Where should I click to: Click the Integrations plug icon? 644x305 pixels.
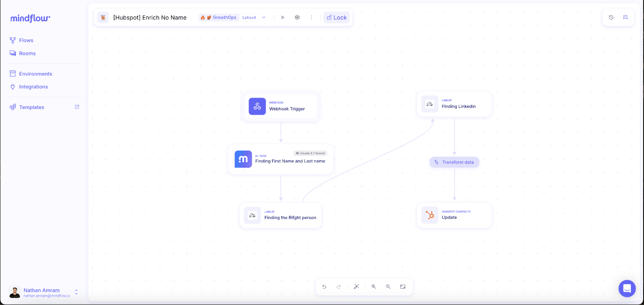[x=13, y=87]
